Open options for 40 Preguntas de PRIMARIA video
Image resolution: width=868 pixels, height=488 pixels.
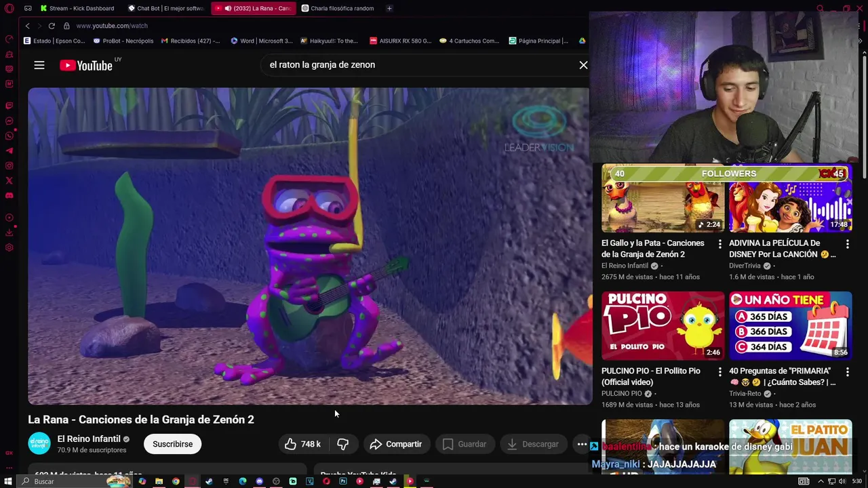tap(848, 372)
